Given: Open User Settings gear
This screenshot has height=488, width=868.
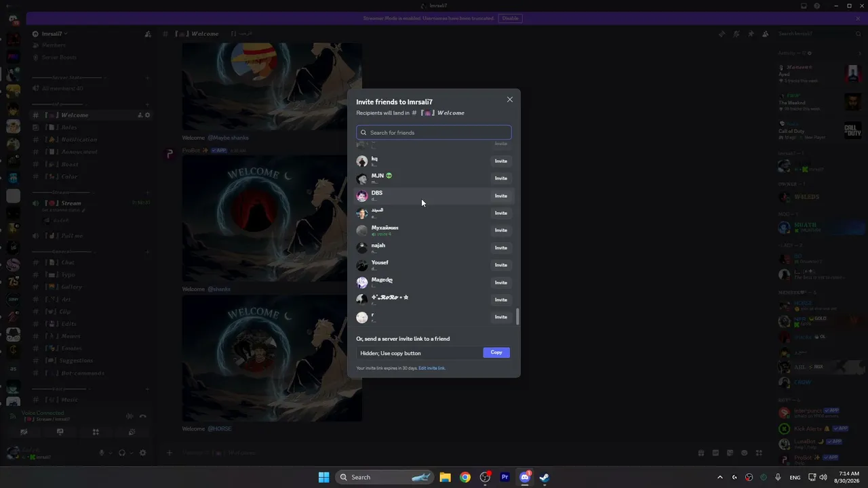Looking at the screenshot, I should tap(142, 453).
